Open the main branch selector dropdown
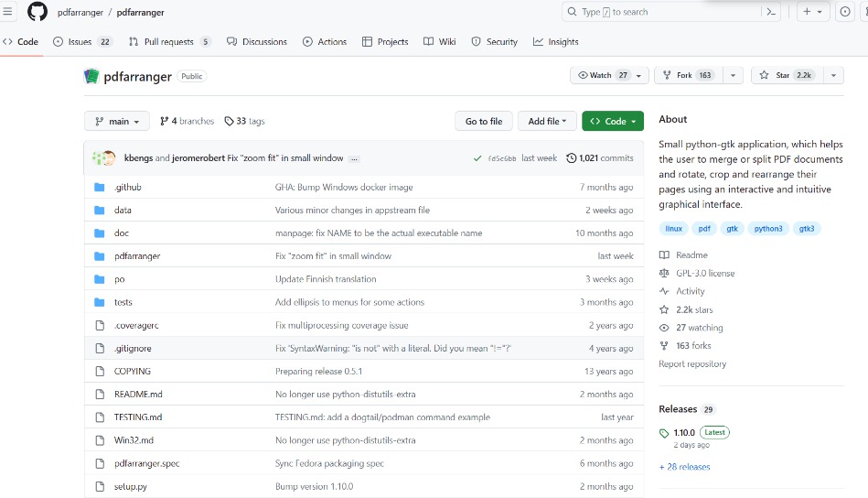868x498 pixels. coord(117,122)
